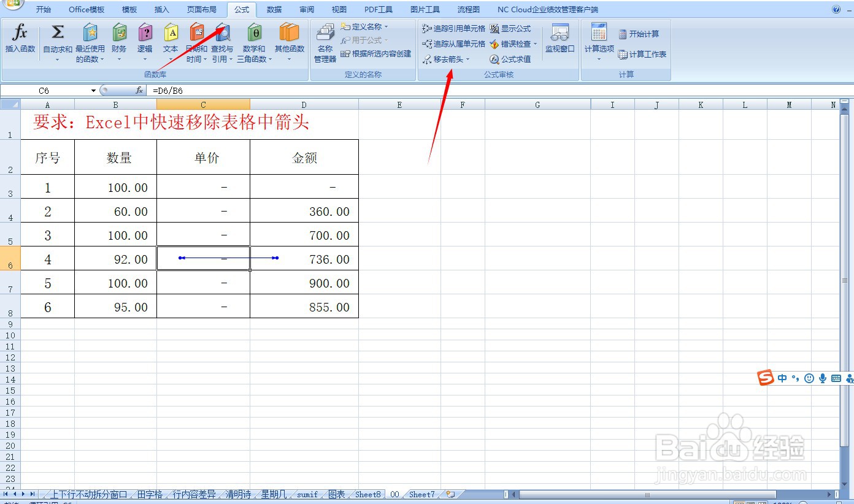The image size is (854, 504).
Task: Toggle the IME soft keyboard icon
Action: (836, 378)
